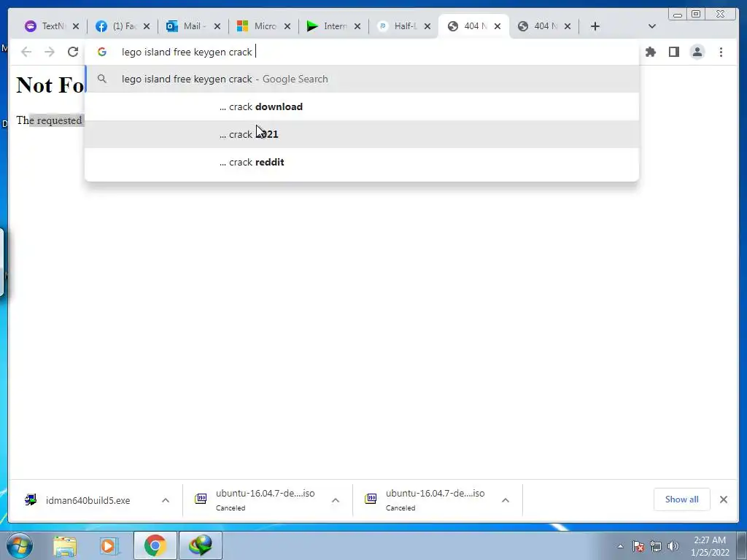Image resolution: width=747 pixels, height=560 pixels.
Task: Close the Half-Life tab
Action: coord(427,27)
